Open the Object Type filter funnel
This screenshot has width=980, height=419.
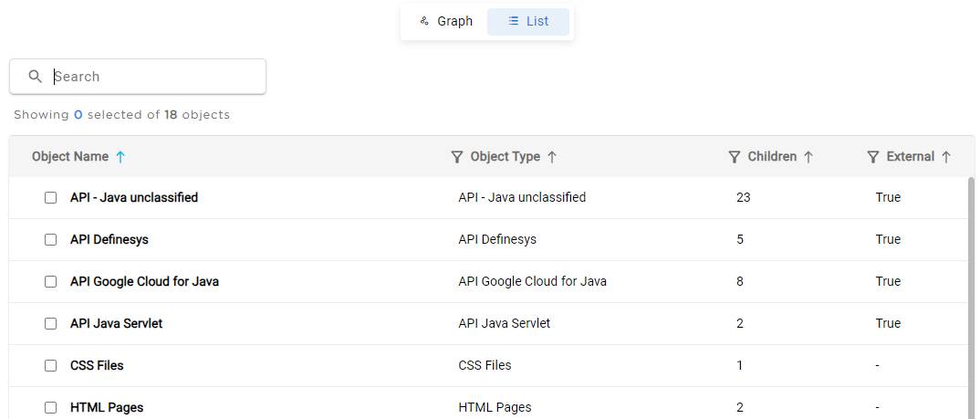click(457, 157)
